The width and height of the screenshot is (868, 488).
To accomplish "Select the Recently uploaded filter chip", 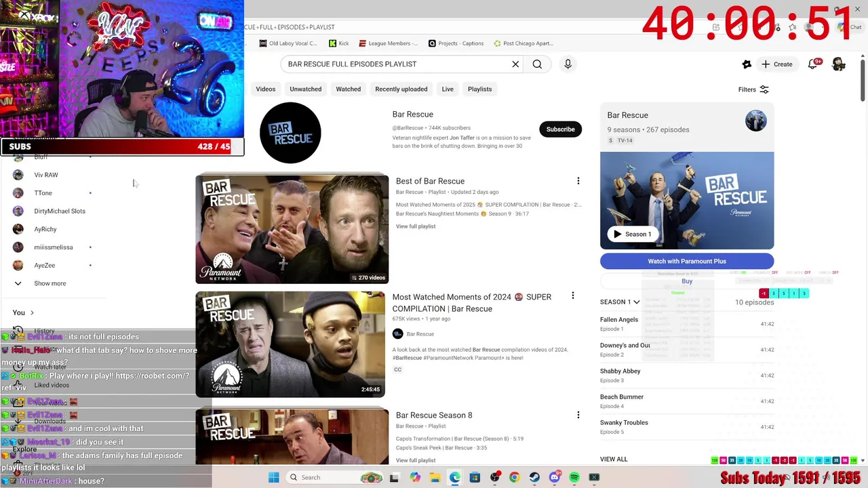I will click(401, 89).
